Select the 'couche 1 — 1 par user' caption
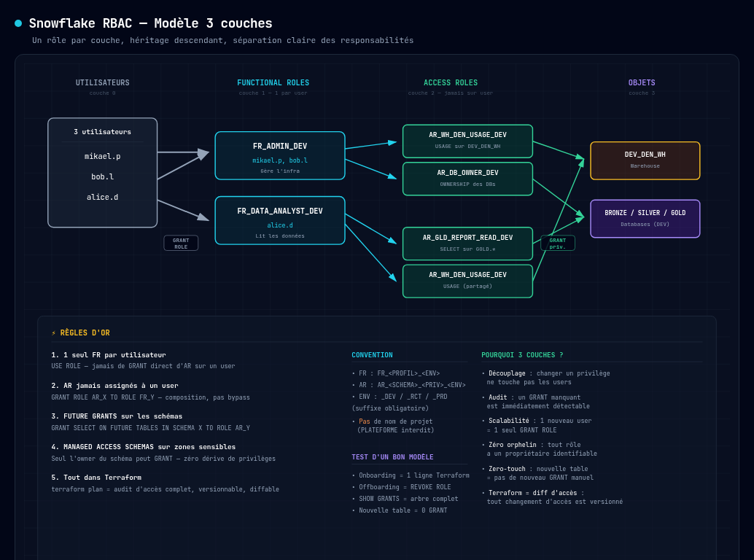Image resolution: width=754 pixels, height=560 pixels. (x=273, y=93)
